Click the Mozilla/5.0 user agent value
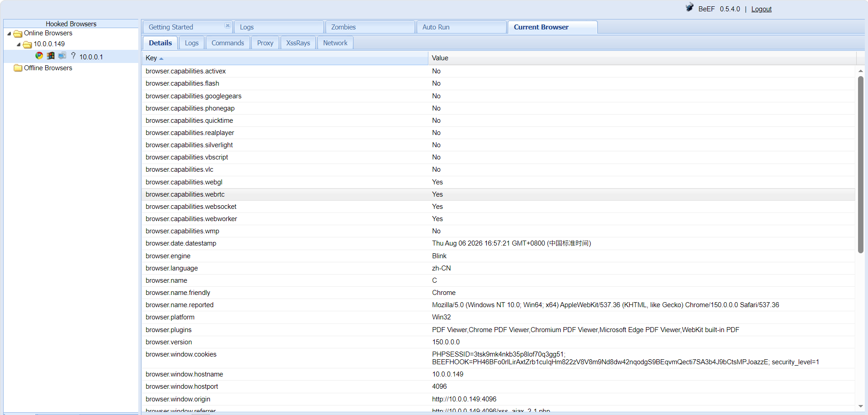The image size is (868, 415). pyautogui.click(x=606, y=305)
